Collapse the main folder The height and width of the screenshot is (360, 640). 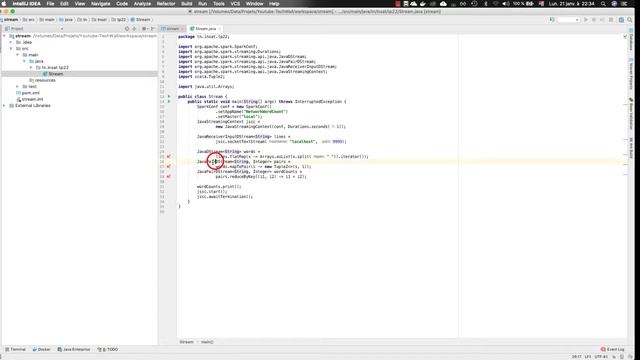click(x=18, y=55)
